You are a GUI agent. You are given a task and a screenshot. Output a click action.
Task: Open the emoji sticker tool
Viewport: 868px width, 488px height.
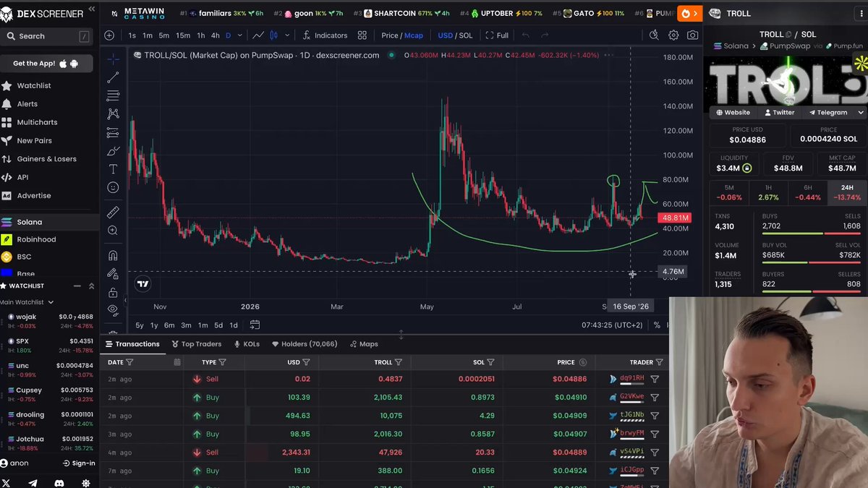coord(113,187)
